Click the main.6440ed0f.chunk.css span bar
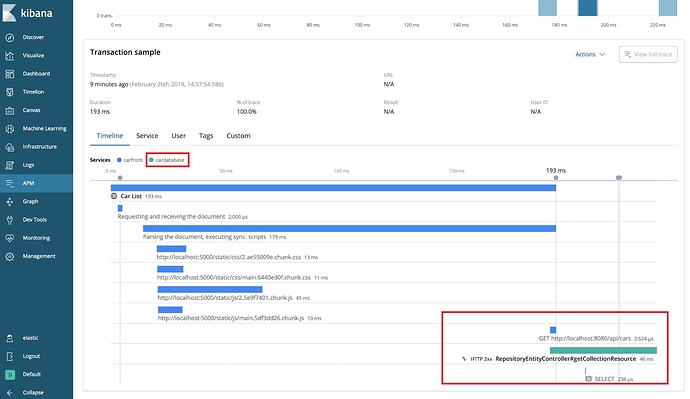The image size is (690, 399). click(170, 269)
